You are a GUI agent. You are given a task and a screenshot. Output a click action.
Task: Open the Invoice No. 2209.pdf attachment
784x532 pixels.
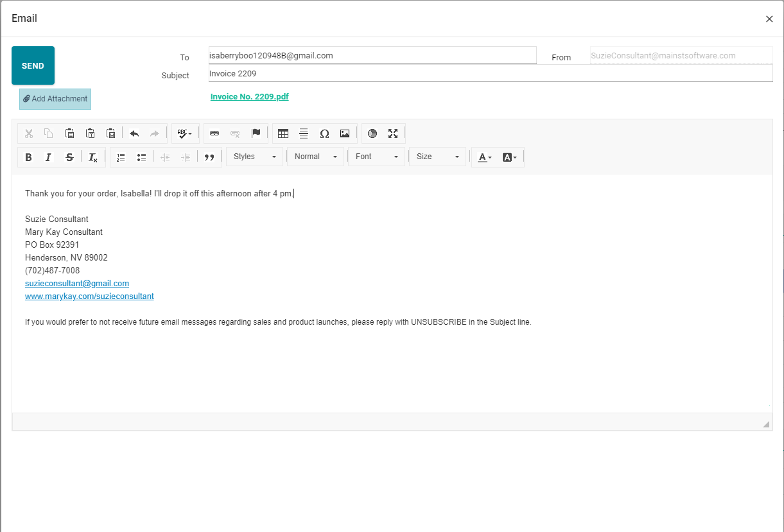click(250, 96)
